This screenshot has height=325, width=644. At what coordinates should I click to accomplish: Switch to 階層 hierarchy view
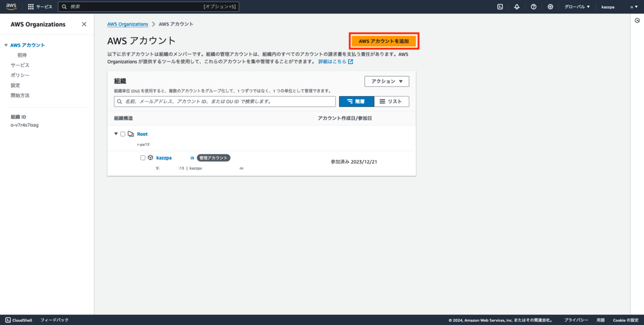pos(356,101)
